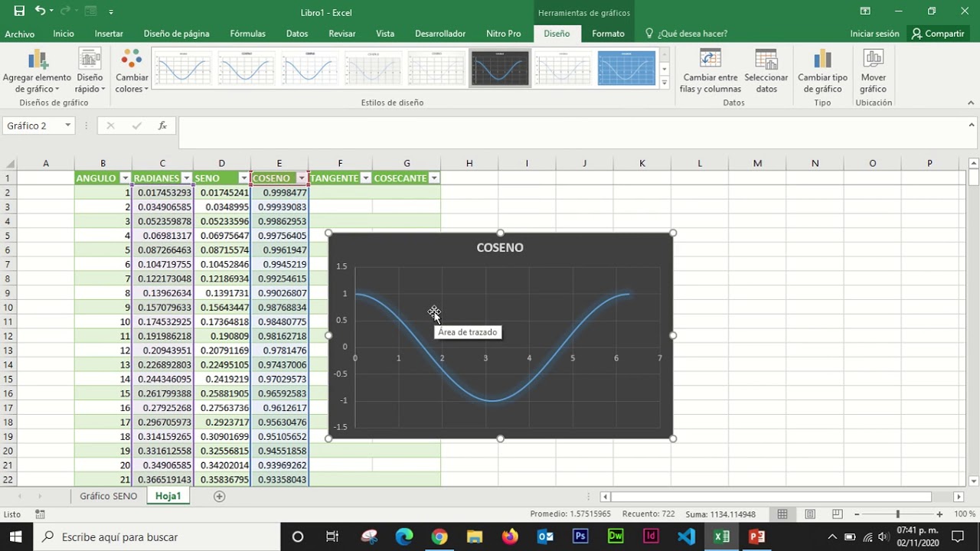980x551 pixels.
Task: Open Seleccionar datos dialog
Action: coord(766,71)
